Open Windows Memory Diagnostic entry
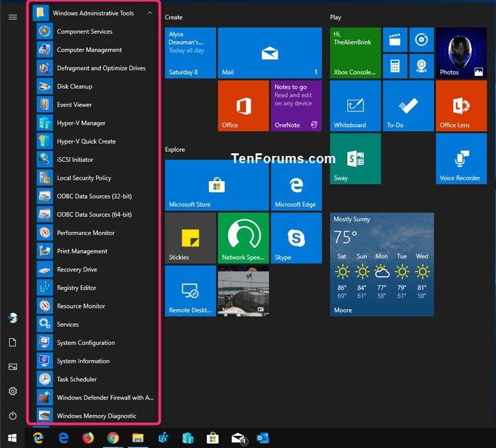 pyautogui.click(x=94, y=416)
